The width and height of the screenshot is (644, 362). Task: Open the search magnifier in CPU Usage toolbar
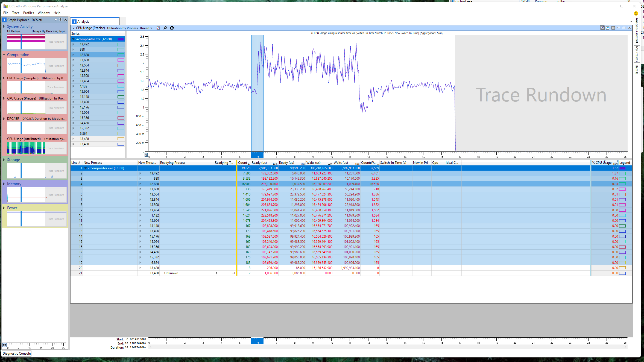(x=165, y=28)
